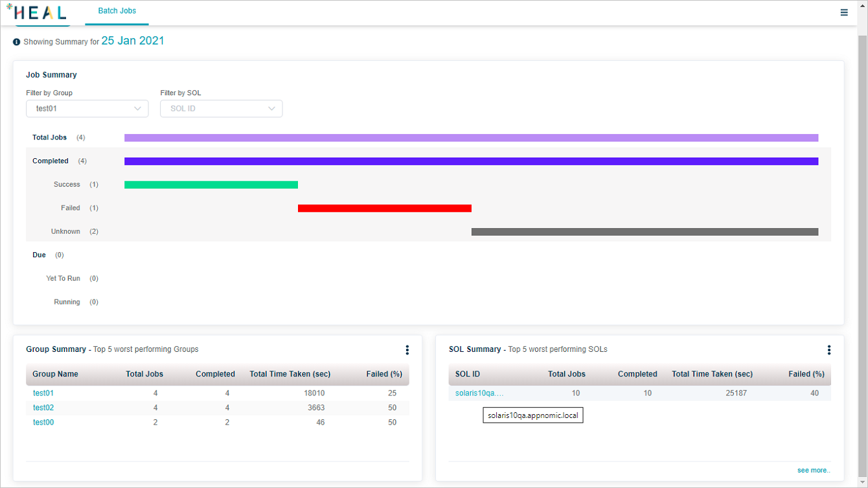Switch to the Batch Jobs tab

click(117, 11)
